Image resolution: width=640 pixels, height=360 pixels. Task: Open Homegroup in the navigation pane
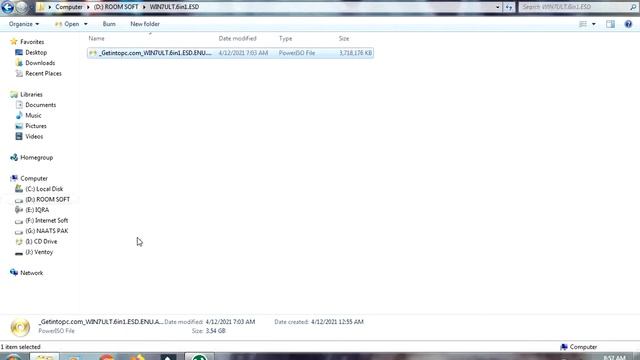coord(36,158)
